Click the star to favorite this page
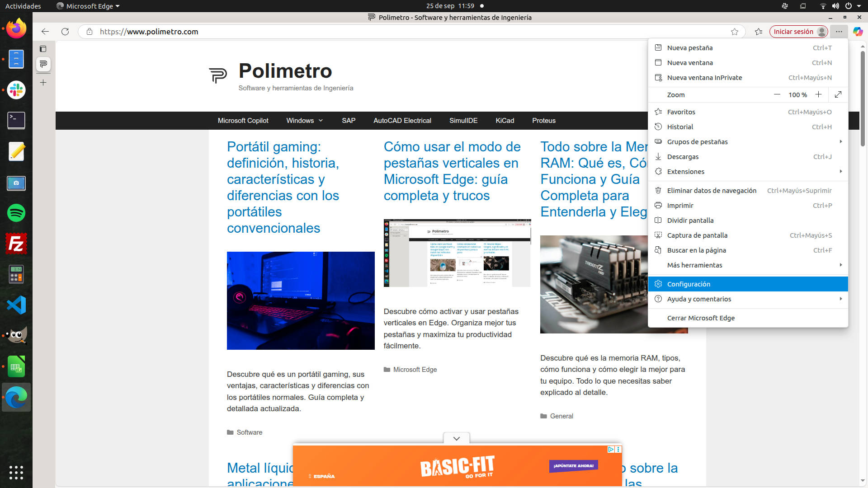 click(735, 32)
